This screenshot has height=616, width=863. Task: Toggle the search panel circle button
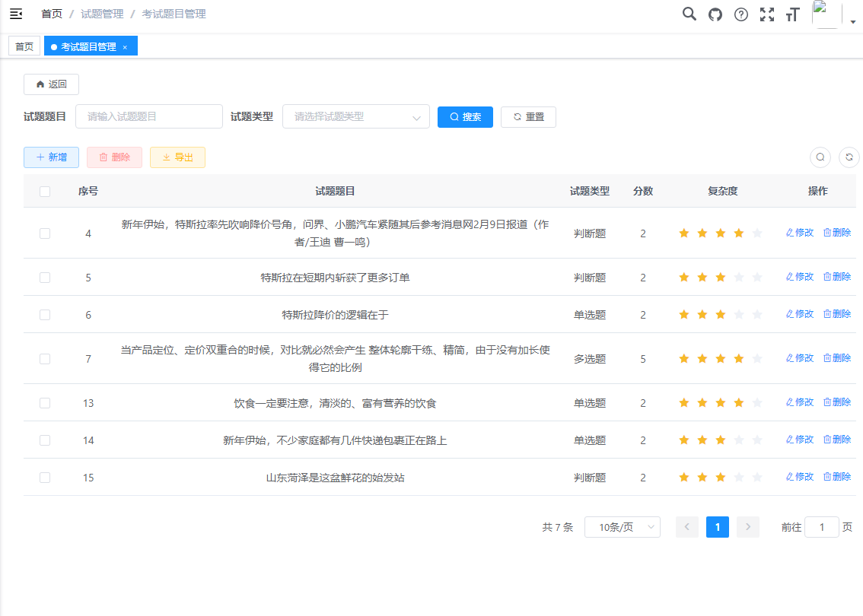coord(820,157)
